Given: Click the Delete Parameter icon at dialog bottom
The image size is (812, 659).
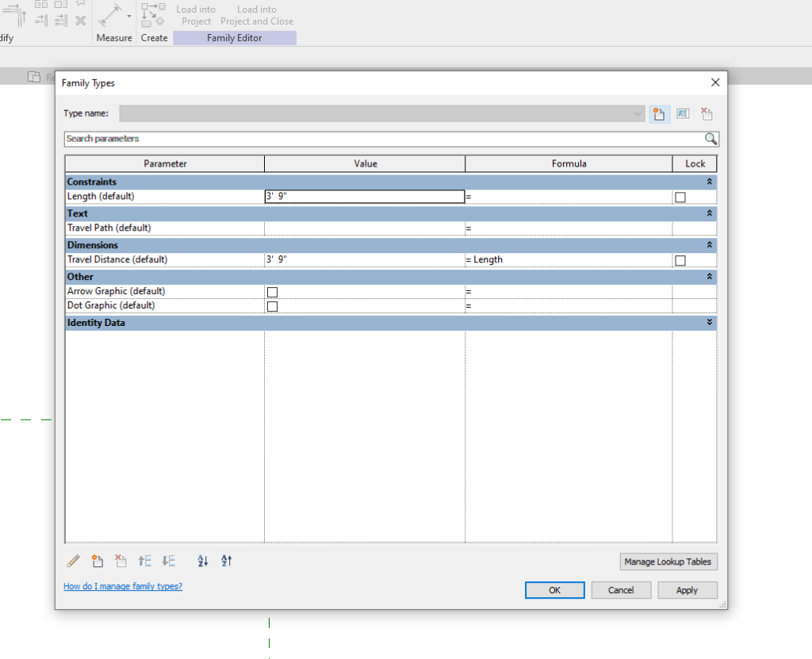Looking at the screenshot, I should click(121, 561).
